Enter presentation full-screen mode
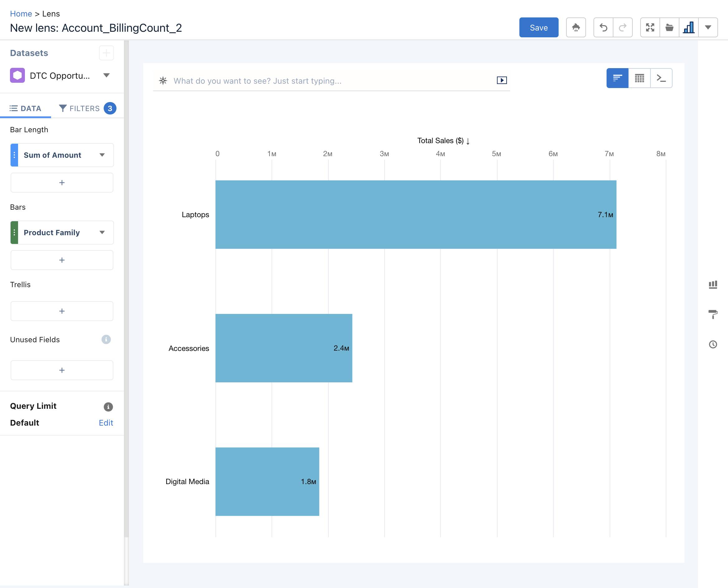The image size is (728, 588). pyautogui.click(x=650, y=27)
